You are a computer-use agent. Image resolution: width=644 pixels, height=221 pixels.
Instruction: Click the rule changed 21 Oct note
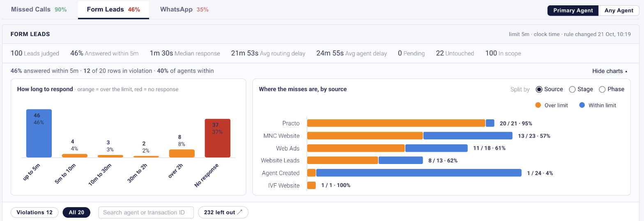(597, 34)
